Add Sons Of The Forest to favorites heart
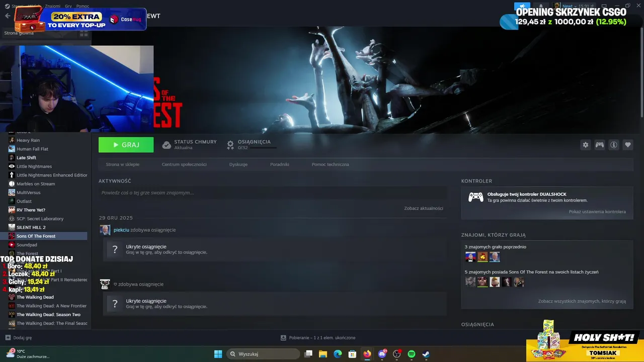The width and height of the screenshot is (644, 362). [x=628, y=145]
